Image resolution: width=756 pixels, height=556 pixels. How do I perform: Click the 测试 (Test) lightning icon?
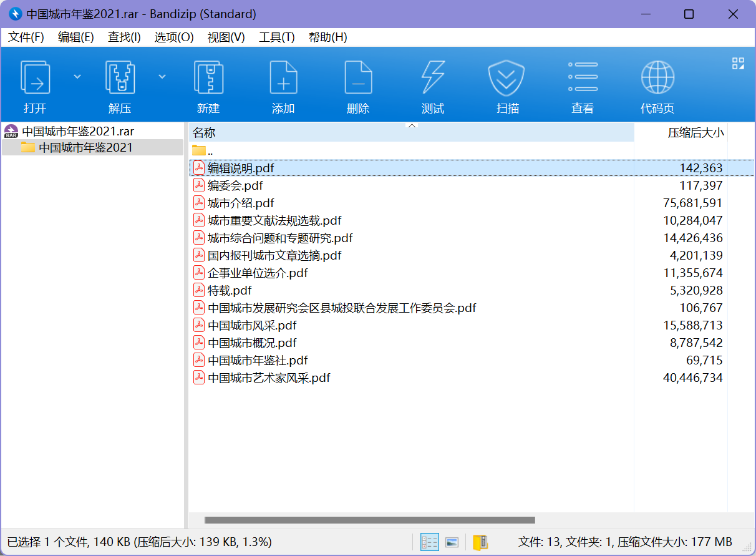point(433,77)
